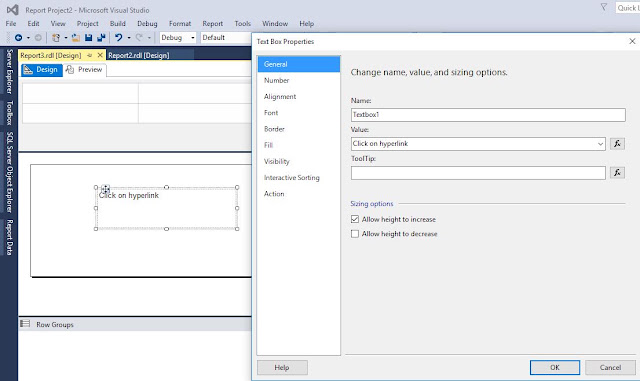Click the Navigate Backward toolbar icon
Screen dimensions: 640x381
[x=18, y=38]
